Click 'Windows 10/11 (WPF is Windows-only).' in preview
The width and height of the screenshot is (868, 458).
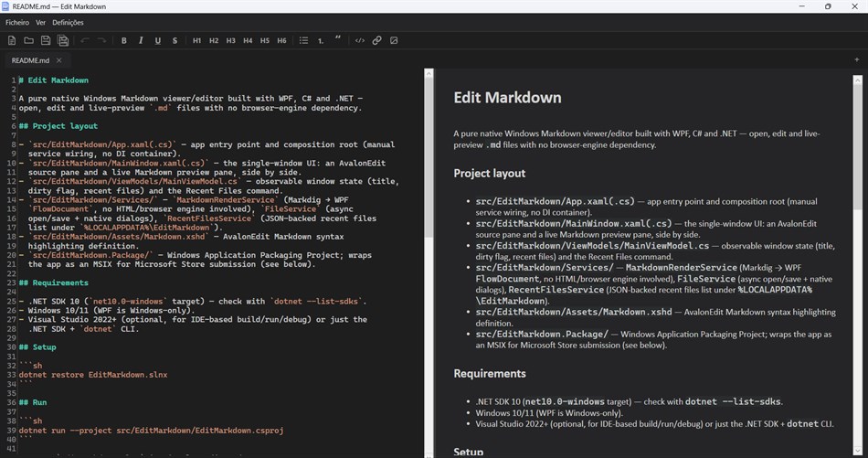point(549,413)
